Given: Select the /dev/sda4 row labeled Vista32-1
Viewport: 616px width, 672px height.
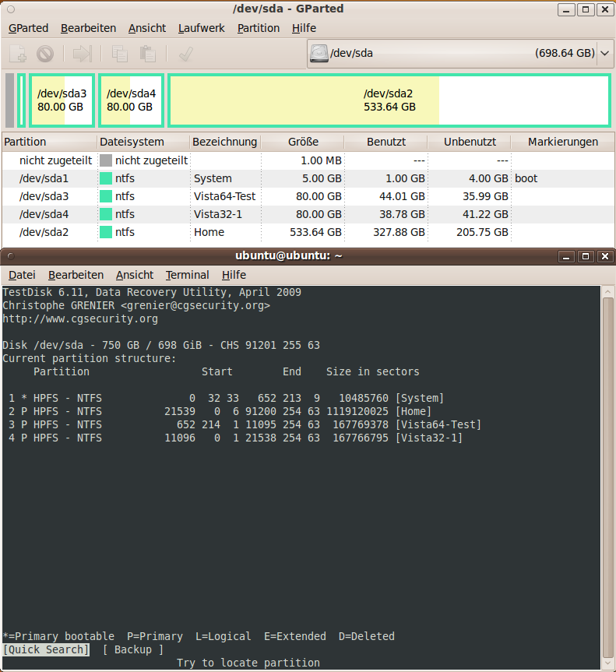Looking at the screenshot, I should [308, 214].
